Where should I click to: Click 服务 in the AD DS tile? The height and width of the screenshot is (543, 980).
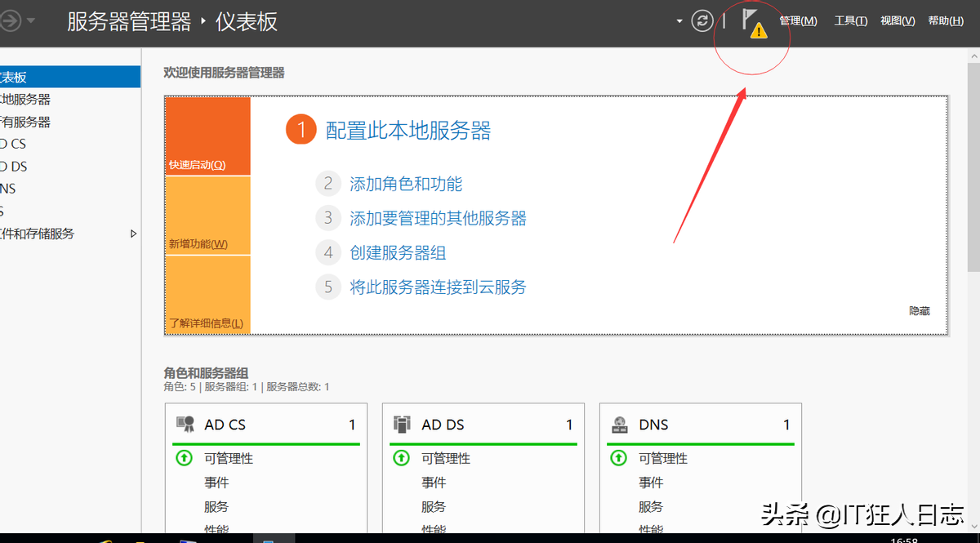[434, 507]
